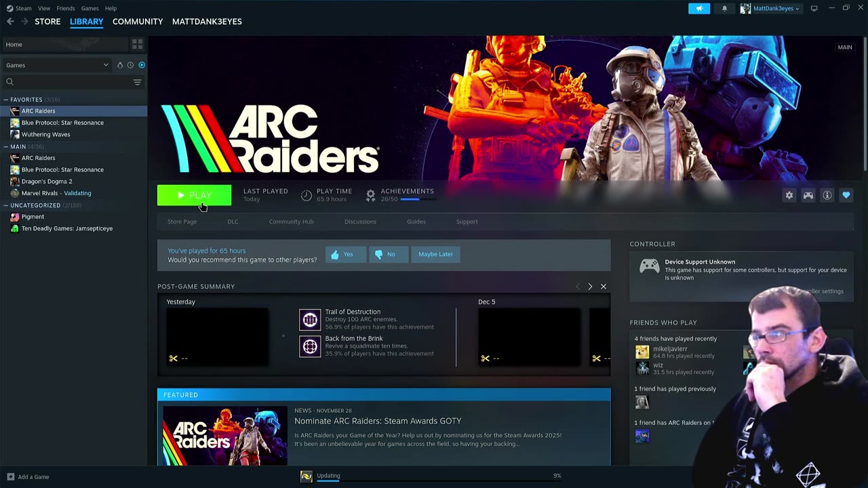This screenshot has width=868, height=488.
Task: Open the Guides link
Action: [x=416, y=222]
